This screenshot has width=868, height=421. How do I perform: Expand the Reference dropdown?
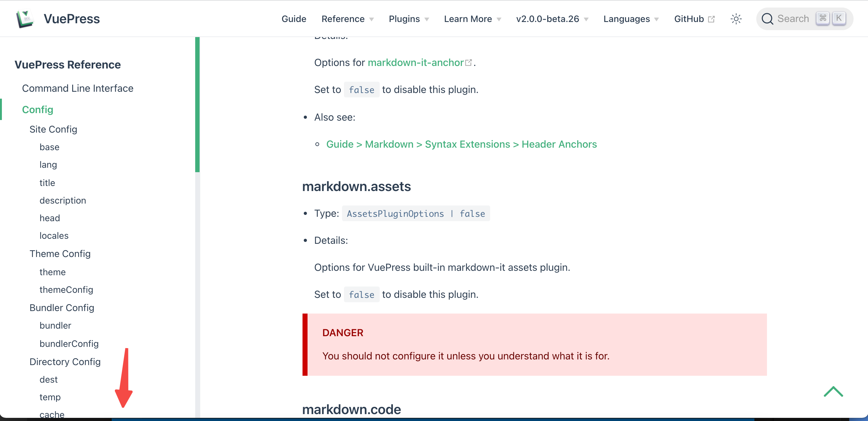point(343,19)
